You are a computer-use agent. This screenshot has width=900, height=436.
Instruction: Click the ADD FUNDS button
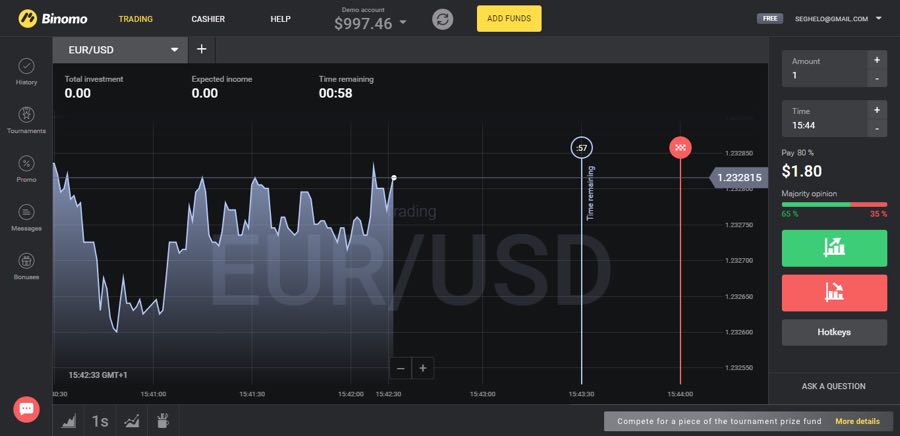point(509,18)
